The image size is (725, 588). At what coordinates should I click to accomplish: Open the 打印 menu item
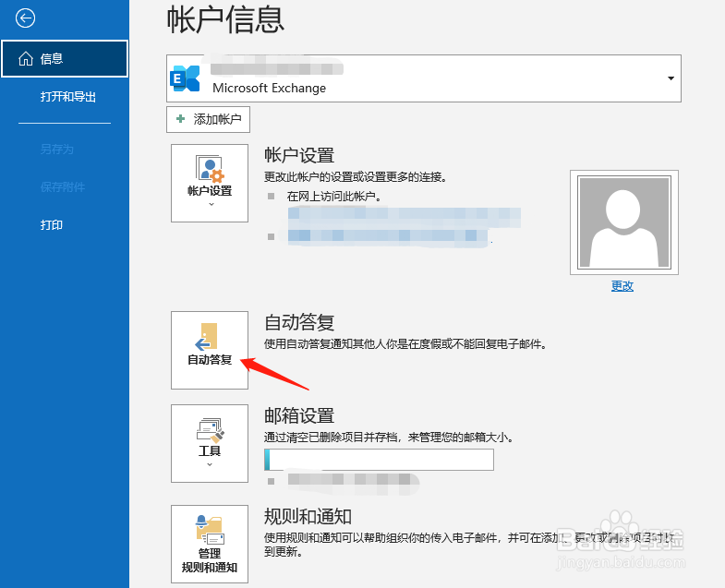[x=52, y=225]
